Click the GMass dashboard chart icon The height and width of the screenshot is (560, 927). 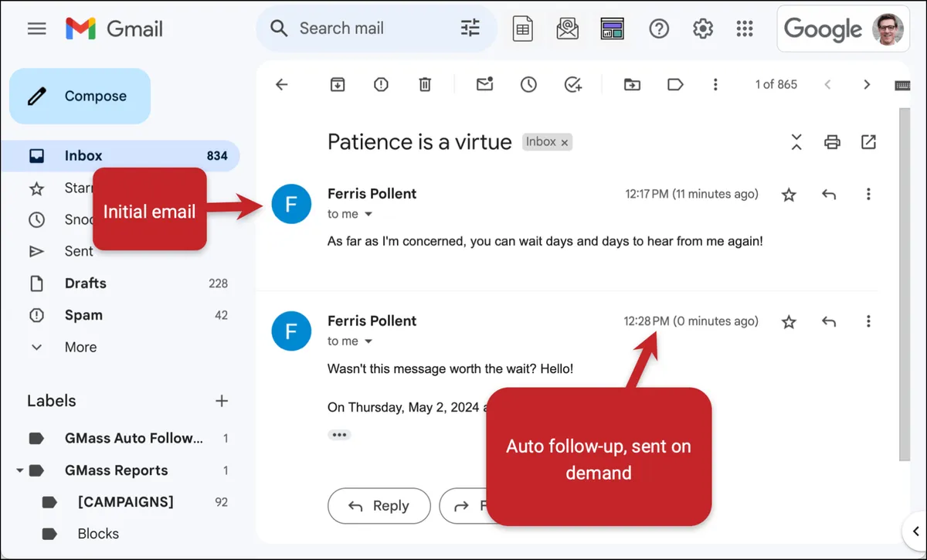click(613, 29)
